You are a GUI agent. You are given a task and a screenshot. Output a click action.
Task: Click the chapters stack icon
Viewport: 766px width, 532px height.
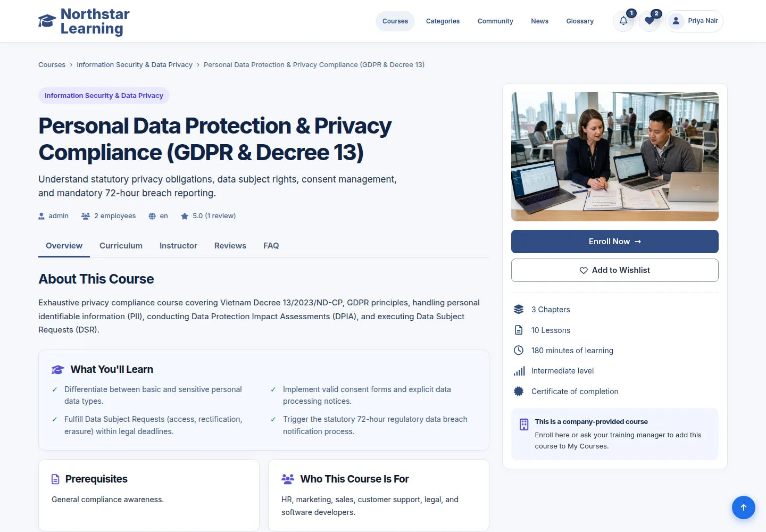pyautogui.click(x=519, y=310)
